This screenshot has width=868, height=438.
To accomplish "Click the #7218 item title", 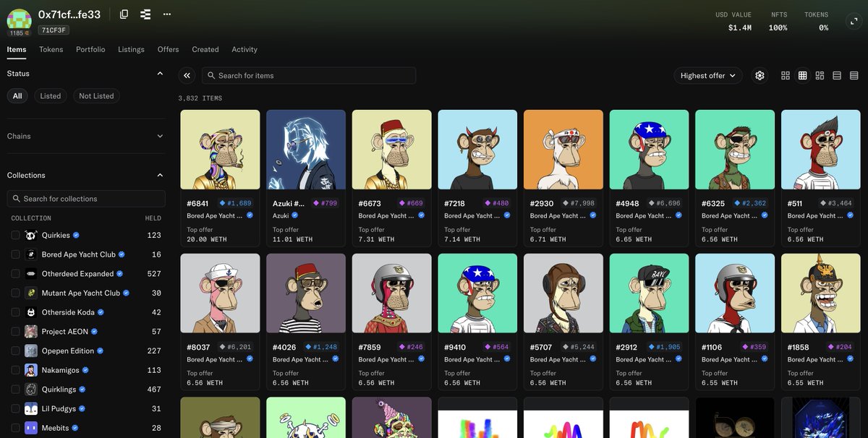I will click(455, 204).
